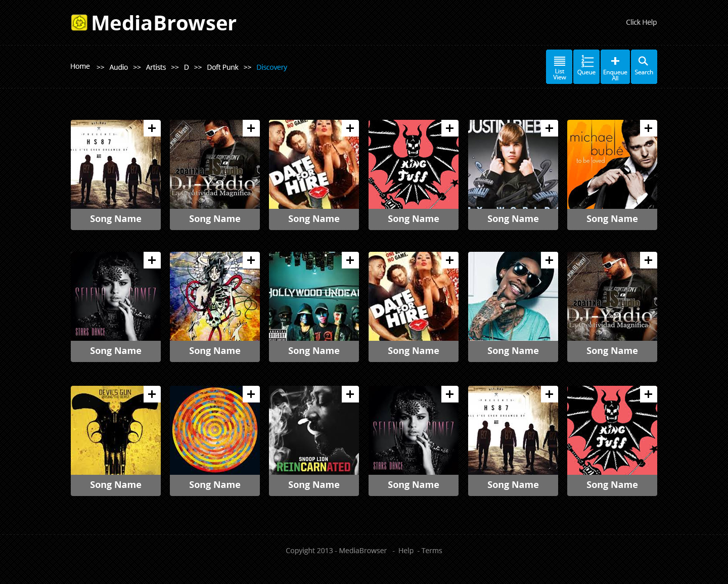Click the Enqueue All button
Viewport: 728px width, 584px height.
tap(615, 67)
